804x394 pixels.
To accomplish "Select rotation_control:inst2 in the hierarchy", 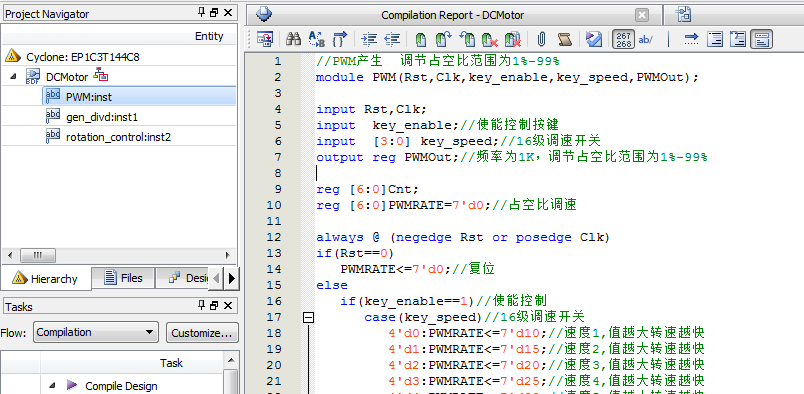I will [x=118, y=137].
